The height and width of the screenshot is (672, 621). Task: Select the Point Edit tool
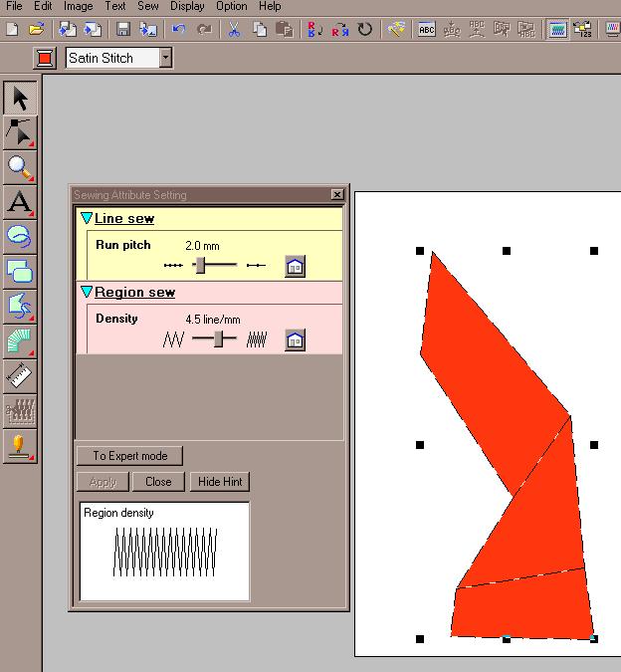coord(20,132)
